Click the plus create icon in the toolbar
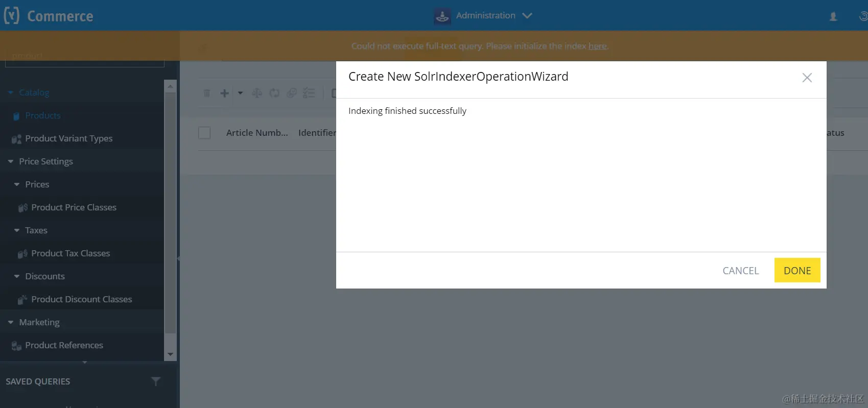The width and height of the screenshot is (868, 408). [x=224, y=93]
